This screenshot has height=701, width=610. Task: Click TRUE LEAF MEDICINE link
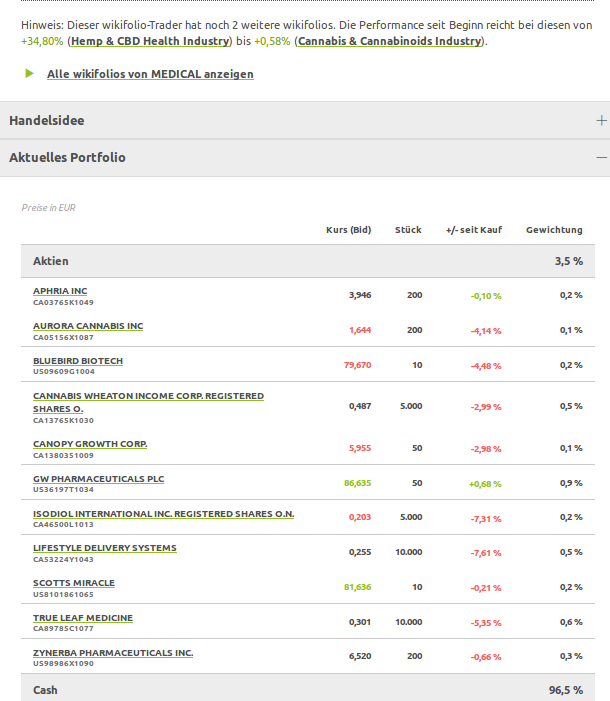[83, 618]
